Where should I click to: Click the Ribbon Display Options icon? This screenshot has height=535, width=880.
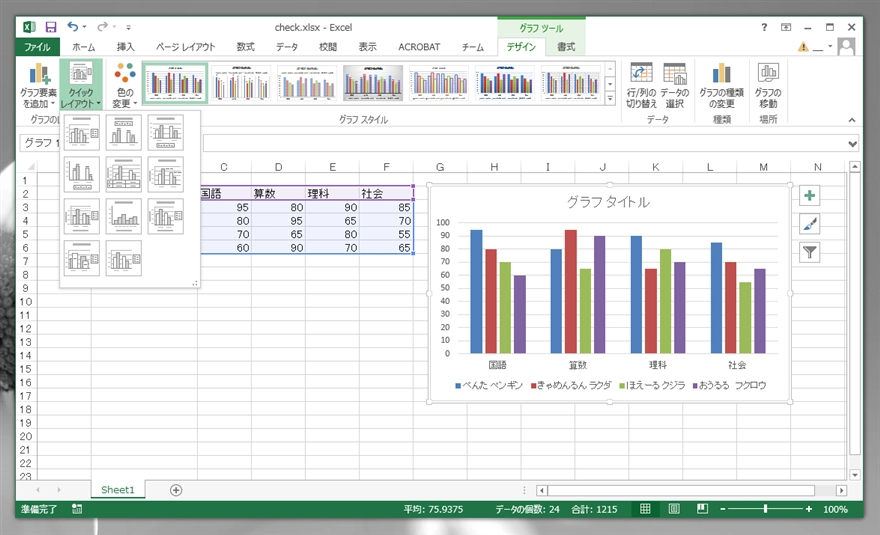click(x=786, y=27)
